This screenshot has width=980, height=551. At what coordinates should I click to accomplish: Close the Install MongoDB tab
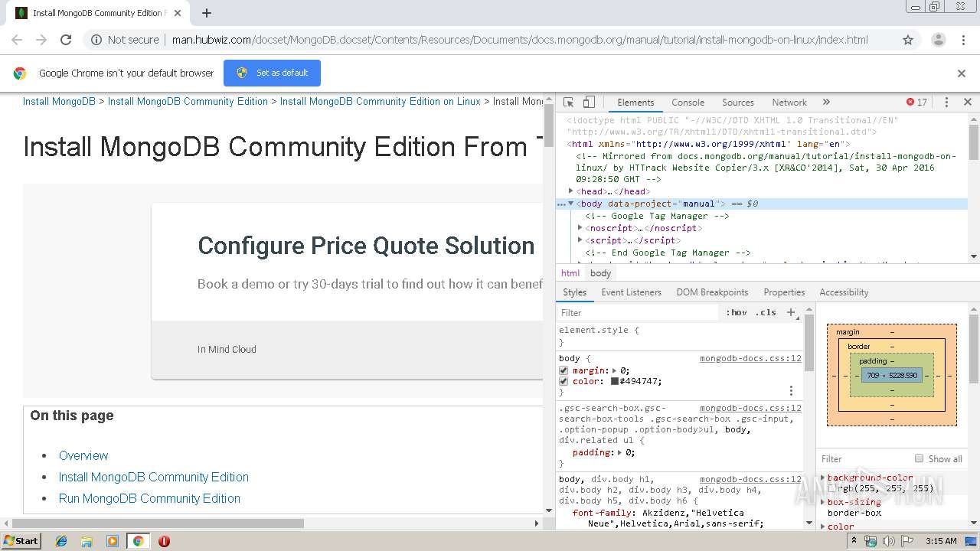(x=178, y=13)
